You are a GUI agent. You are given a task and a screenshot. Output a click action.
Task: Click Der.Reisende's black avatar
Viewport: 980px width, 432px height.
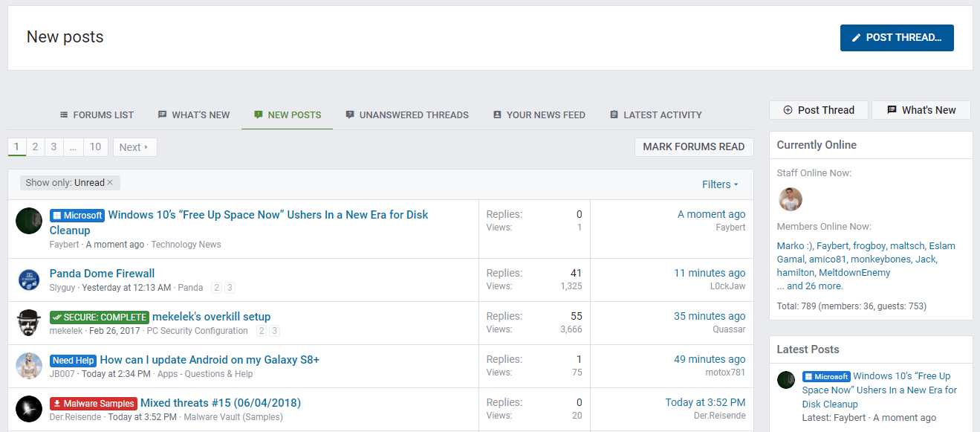click(29, 409)
